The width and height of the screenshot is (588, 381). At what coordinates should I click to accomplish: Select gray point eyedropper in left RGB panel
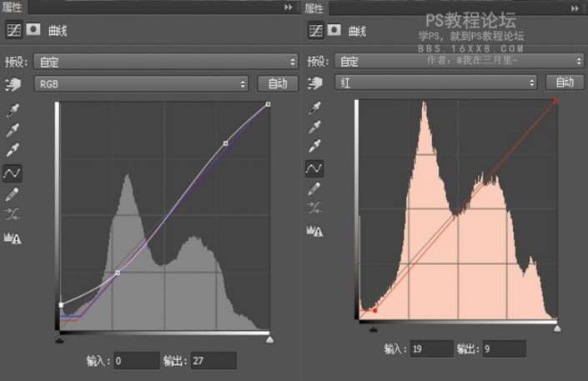13,130
